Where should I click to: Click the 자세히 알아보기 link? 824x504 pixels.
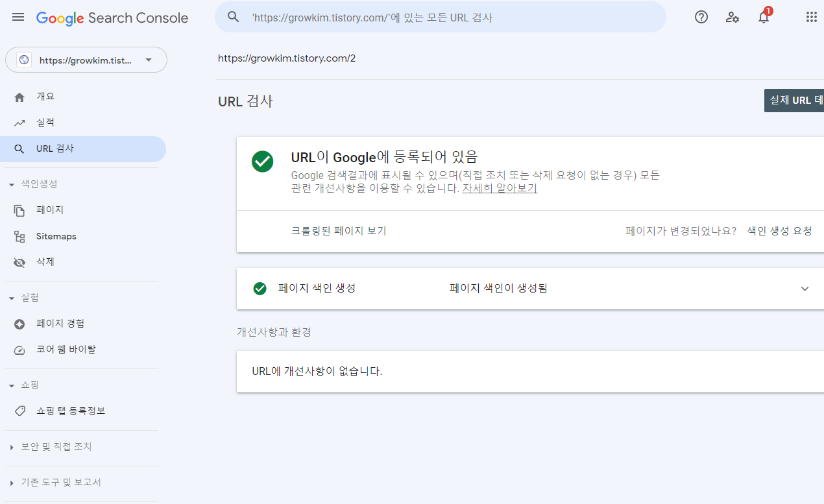pyautogui.click(x=500, y=189)
